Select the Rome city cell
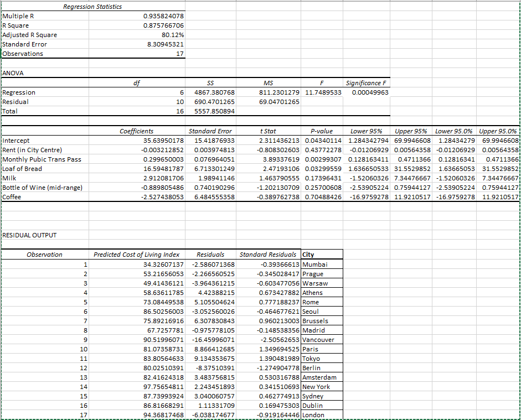This screenshot has width=521, height=420. (x=322, y=302)
